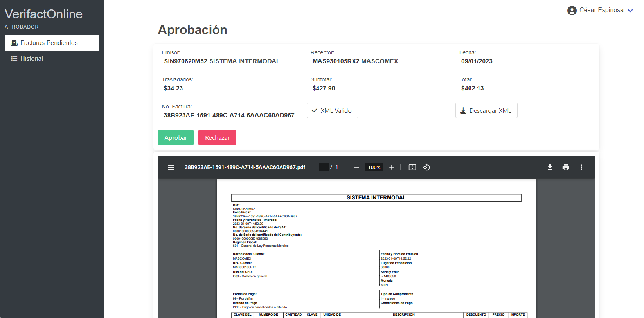Print the PDF invoice
This screenshot has height=318, width=644.
[x=565, y=167]
